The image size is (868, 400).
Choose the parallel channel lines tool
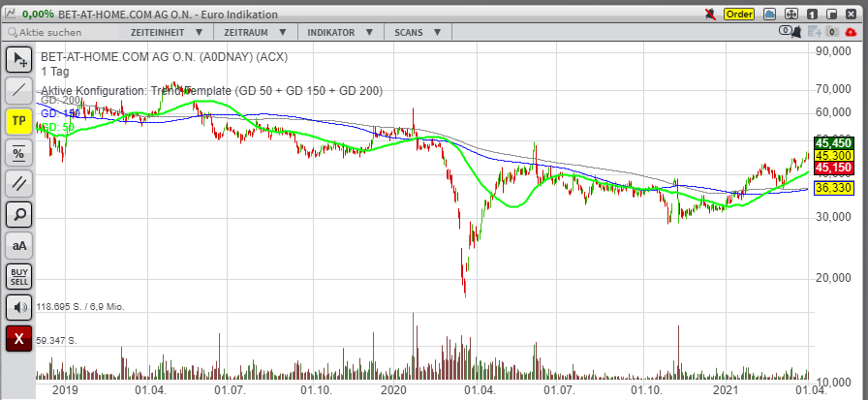pyautogui.click(x=19, y=183)
